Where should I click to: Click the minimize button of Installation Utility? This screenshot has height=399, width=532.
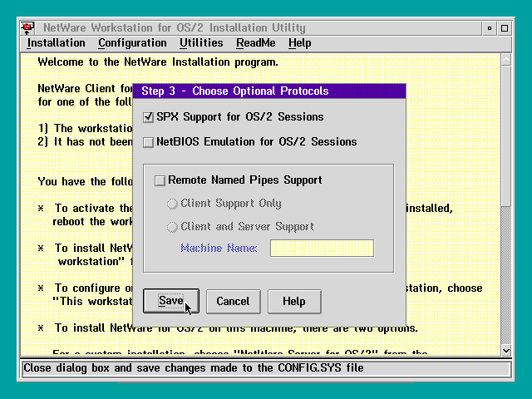[490, 28]
